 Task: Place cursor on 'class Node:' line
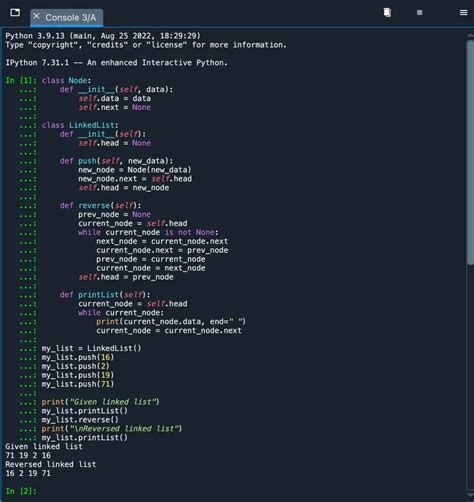point(66,81)
